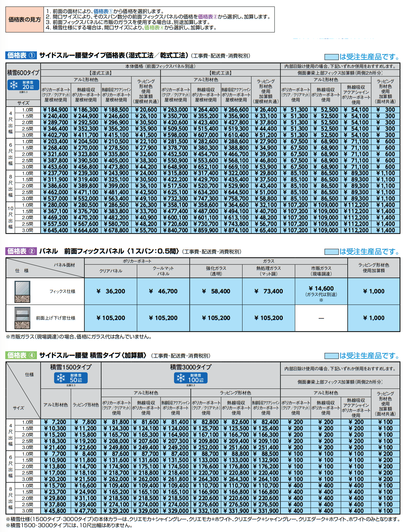
Task: Select the 積雪1500タイプ header
Action: (71, 367)
